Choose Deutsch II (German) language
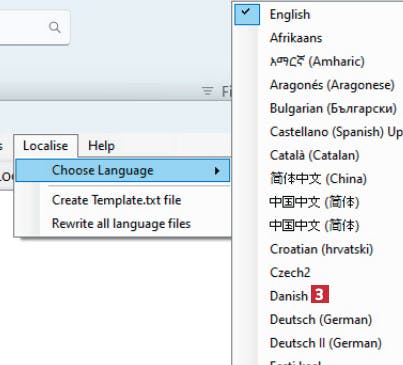403x365 pixels. (326, 343)
